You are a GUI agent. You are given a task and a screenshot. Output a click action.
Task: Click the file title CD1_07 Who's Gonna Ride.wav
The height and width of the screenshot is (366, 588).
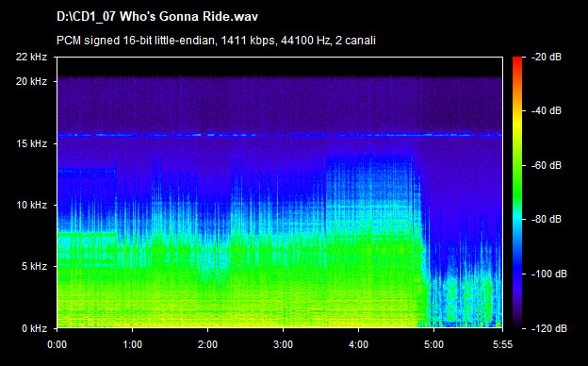pyautogui.click(x=157, y=17)
